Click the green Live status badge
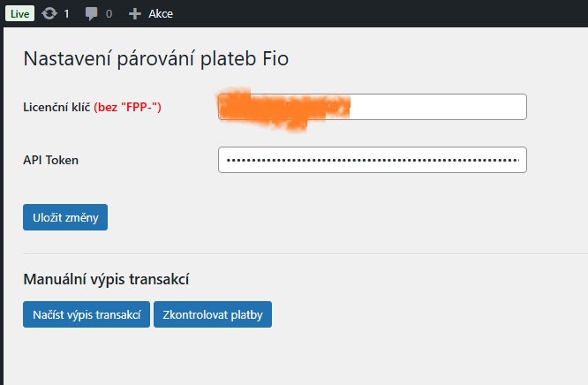The width and height of the screenshot is (588, 385). click(20, 13)
